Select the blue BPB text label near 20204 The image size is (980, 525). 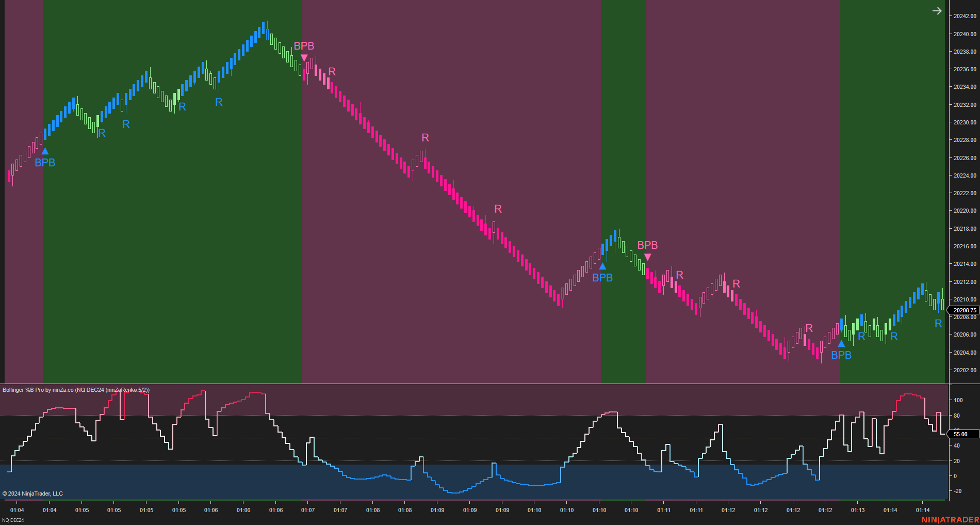(841, 355)
